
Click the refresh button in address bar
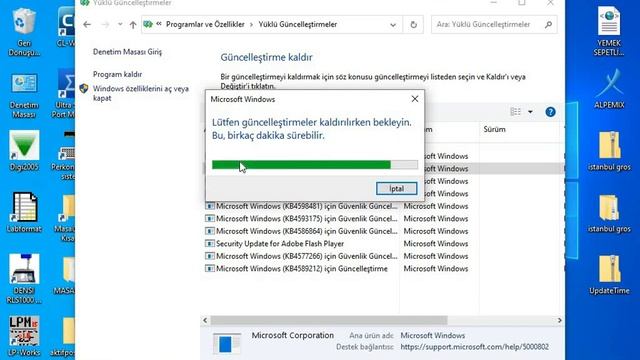coord(413,25)
